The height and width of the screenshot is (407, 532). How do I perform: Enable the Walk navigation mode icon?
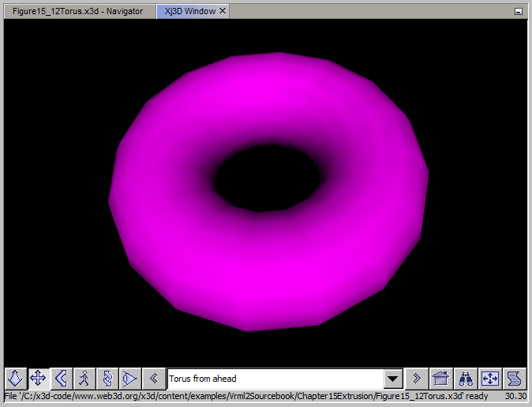[84, 379]
